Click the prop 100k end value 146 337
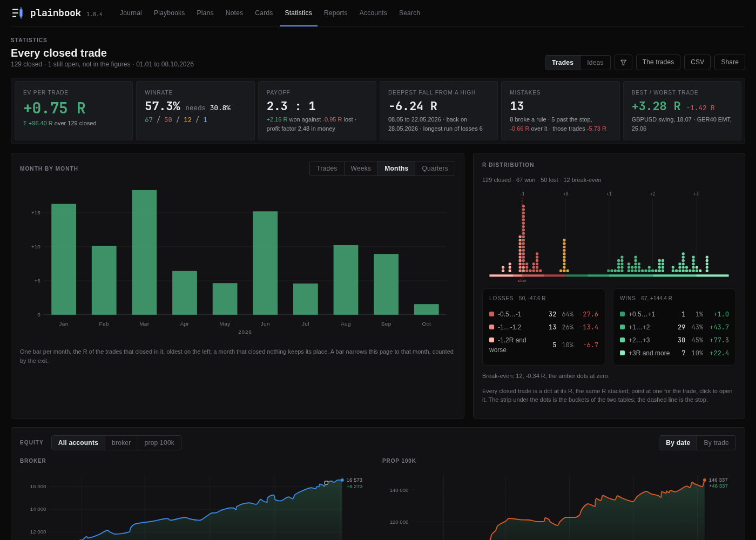756x540 pixels. tap(718, 480)
